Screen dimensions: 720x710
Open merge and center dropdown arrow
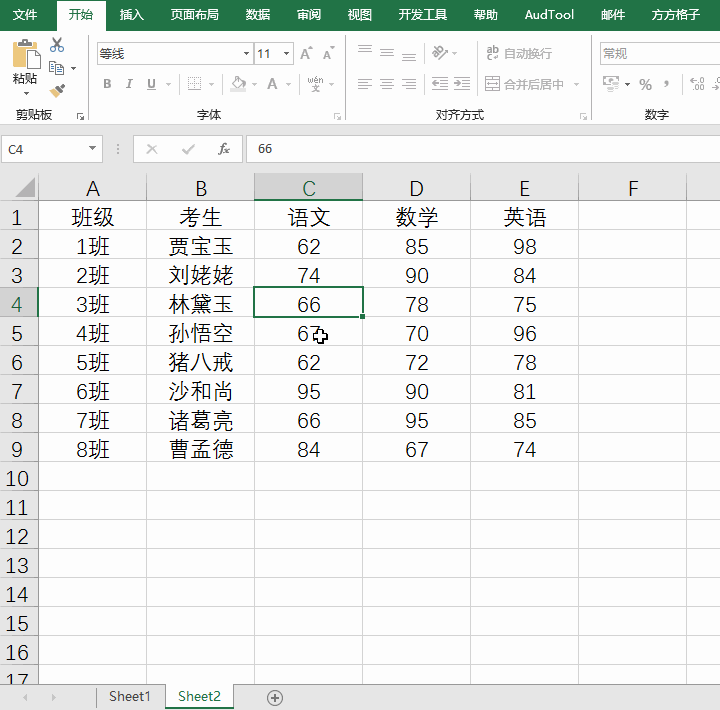576,84
